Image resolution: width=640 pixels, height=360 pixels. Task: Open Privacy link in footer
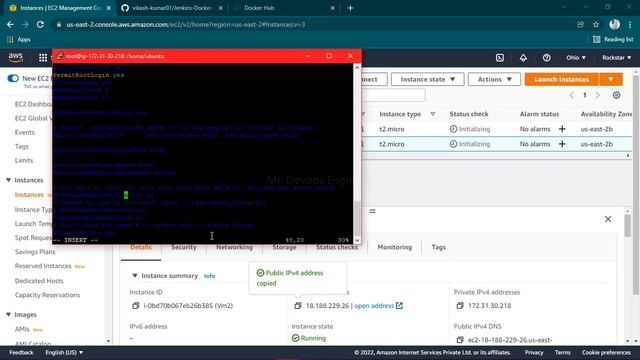click(534, 352)
